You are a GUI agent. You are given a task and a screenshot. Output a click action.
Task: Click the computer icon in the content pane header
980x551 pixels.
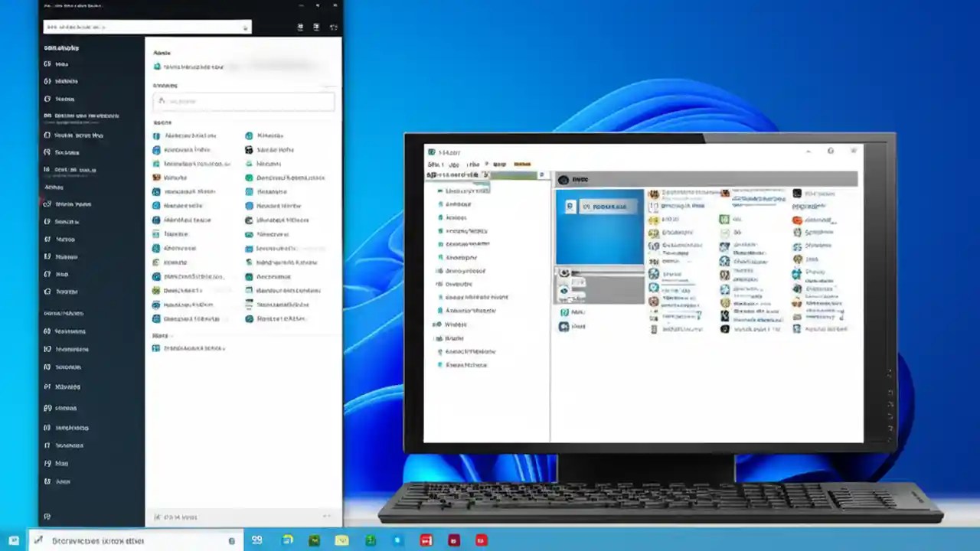(563, 179)
